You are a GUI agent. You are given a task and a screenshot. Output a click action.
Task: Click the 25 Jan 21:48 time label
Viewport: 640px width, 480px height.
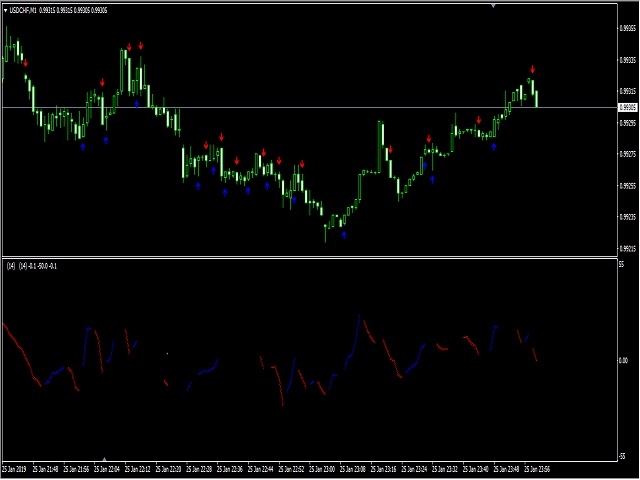pos(45,469)
